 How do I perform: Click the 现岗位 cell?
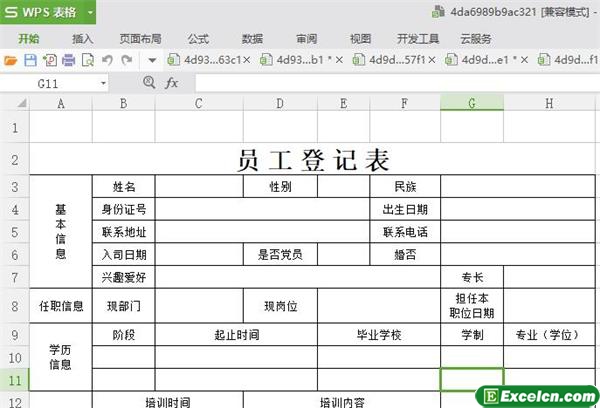pyautogui.click(x=280, y=306)
